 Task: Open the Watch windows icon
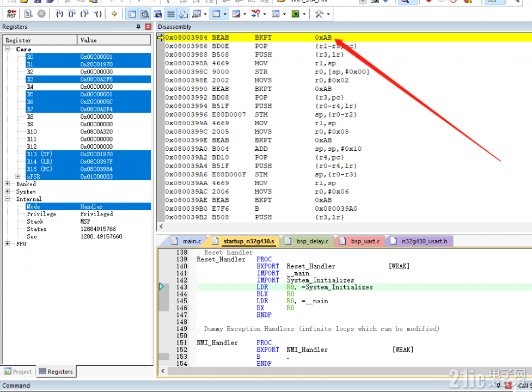click(x=197, y=14)
